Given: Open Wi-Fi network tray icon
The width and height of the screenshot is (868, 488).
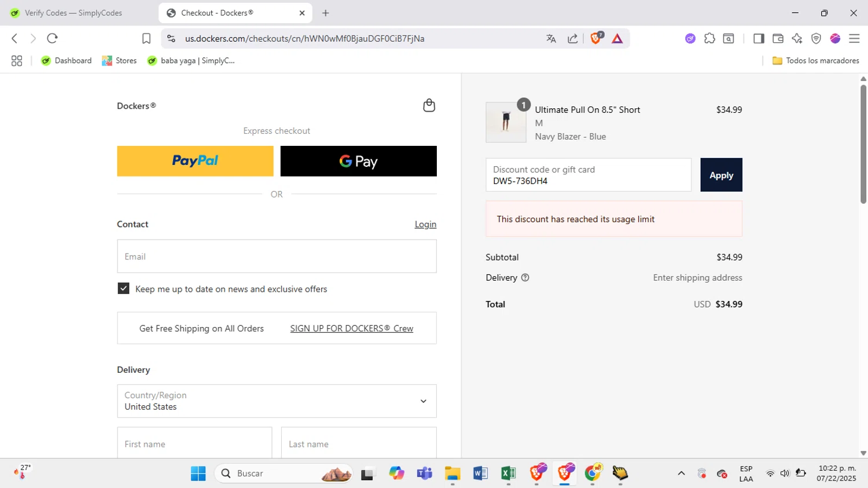Looking at the screenshot, I should coord(770,474).
